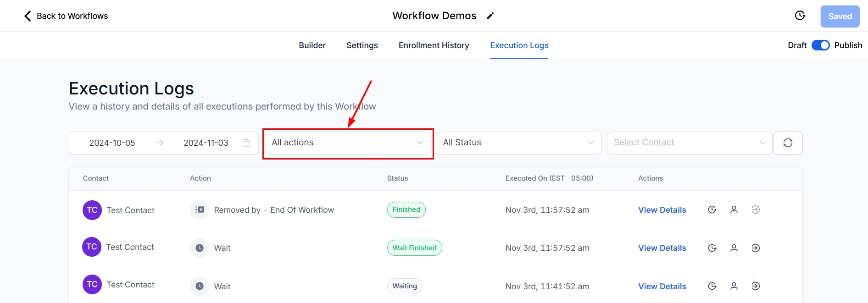
Task: Open the Enrollment History tab
Action: (434, 45)
